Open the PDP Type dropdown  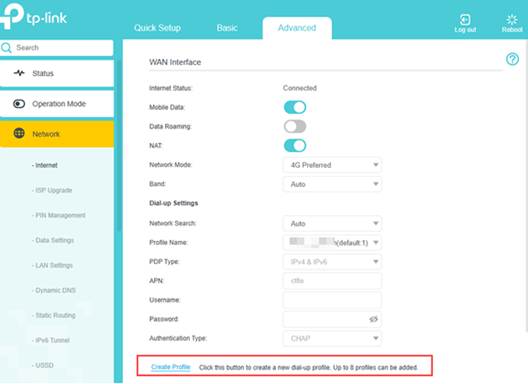click(332, 262)
